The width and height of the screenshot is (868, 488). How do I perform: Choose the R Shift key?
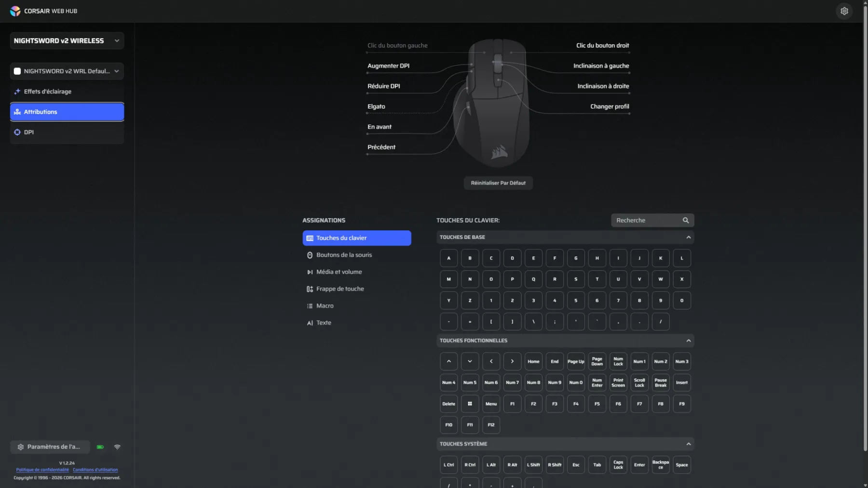[555, 465]
